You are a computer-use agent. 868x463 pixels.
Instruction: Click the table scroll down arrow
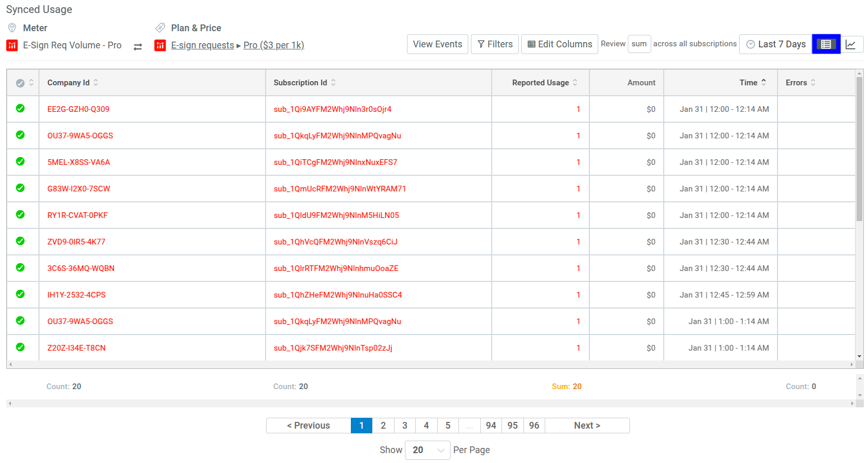click(x=860, y=356)
